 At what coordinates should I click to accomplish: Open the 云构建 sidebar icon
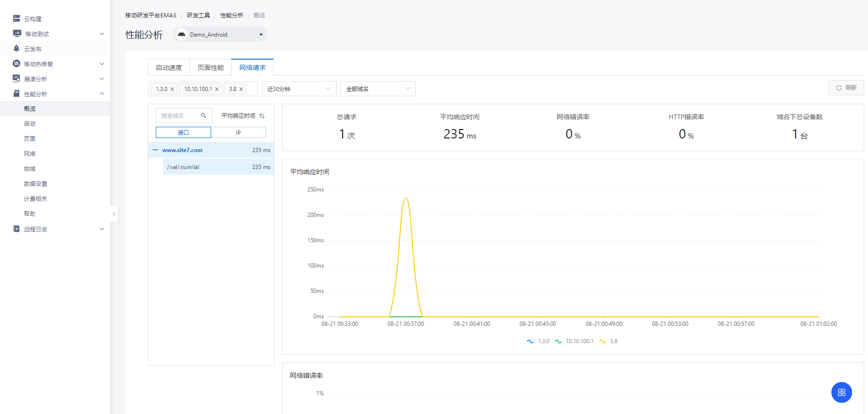(16, 19)
